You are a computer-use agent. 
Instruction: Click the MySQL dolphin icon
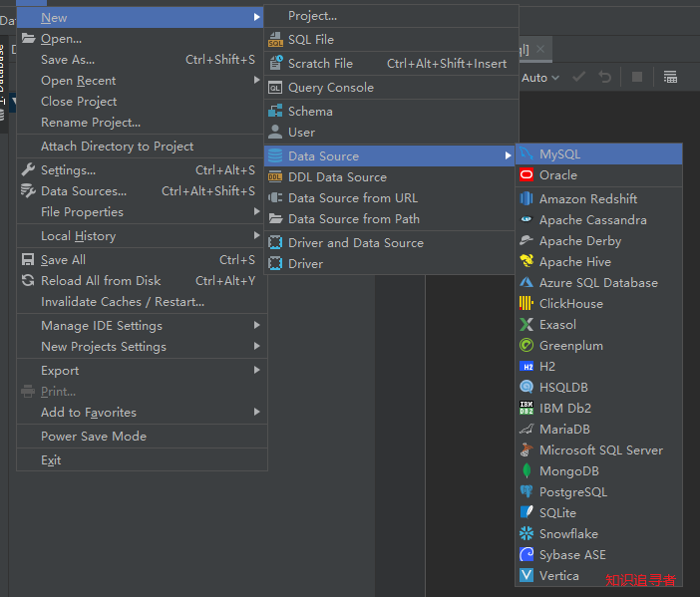pos(526,153)
